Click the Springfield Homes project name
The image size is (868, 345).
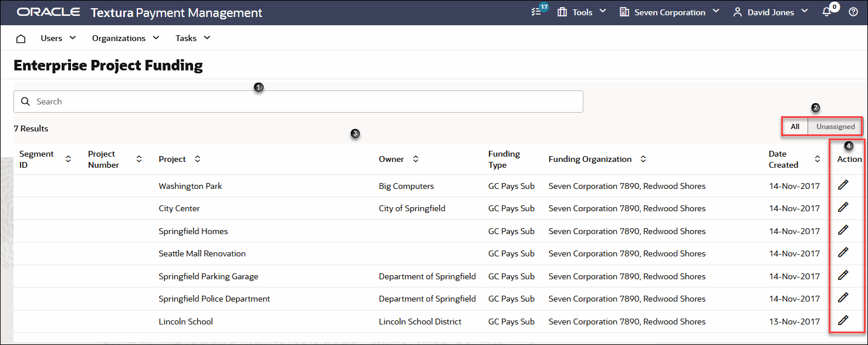tap(193, 231)
